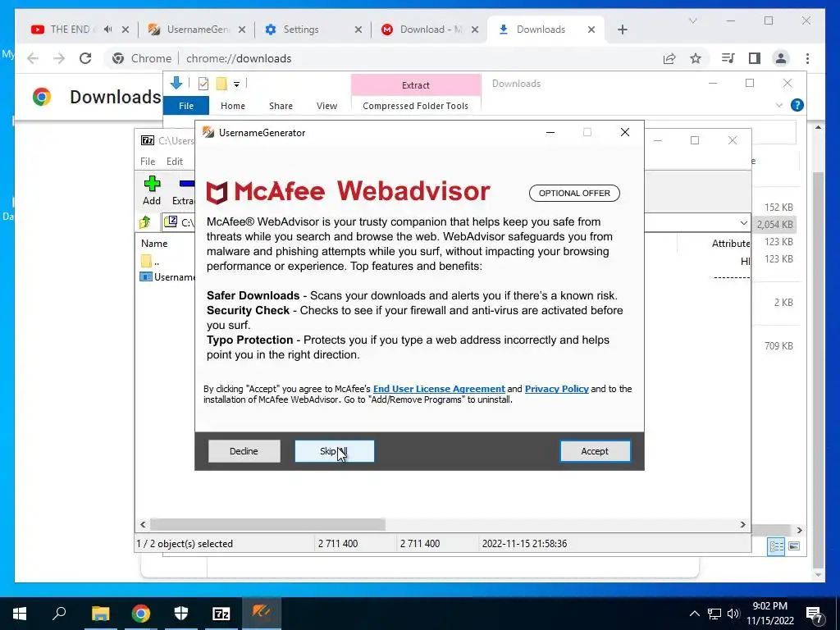This screenshot has height=630, width=840.
Task: Click the Explorer horizontal scrollbar right arrow
Action: click(799, 531)
